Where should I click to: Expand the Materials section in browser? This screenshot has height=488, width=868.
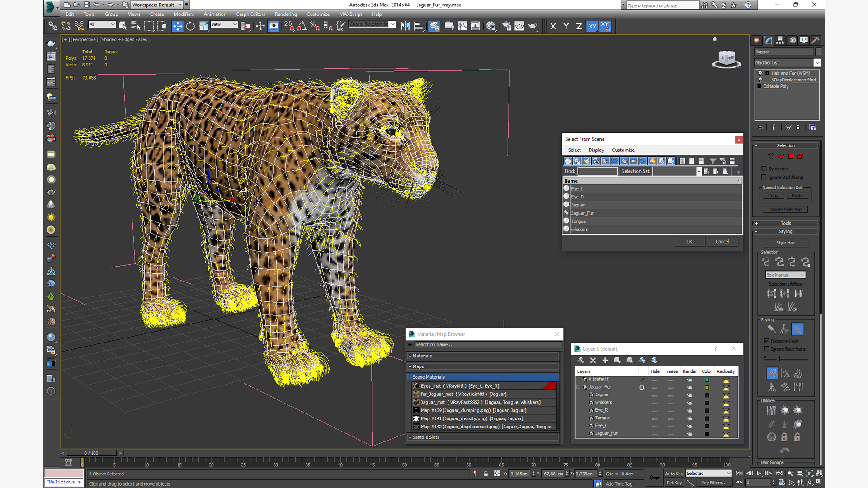point(422,356)
